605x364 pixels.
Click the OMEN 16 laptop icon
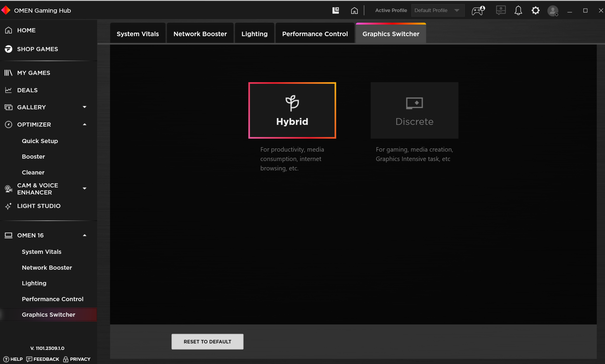point(9,235)
